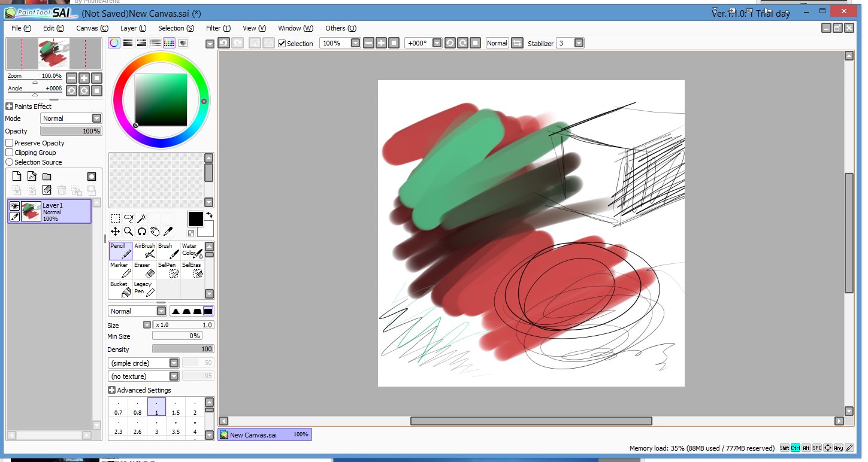Select the Marker tool

121,270
